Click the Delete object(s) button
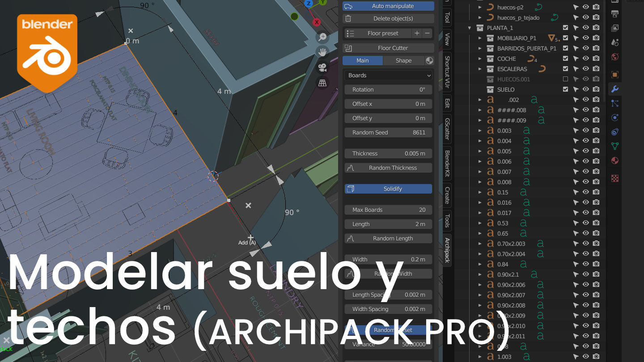Screen dimensions: 644x362 point(388,18)
